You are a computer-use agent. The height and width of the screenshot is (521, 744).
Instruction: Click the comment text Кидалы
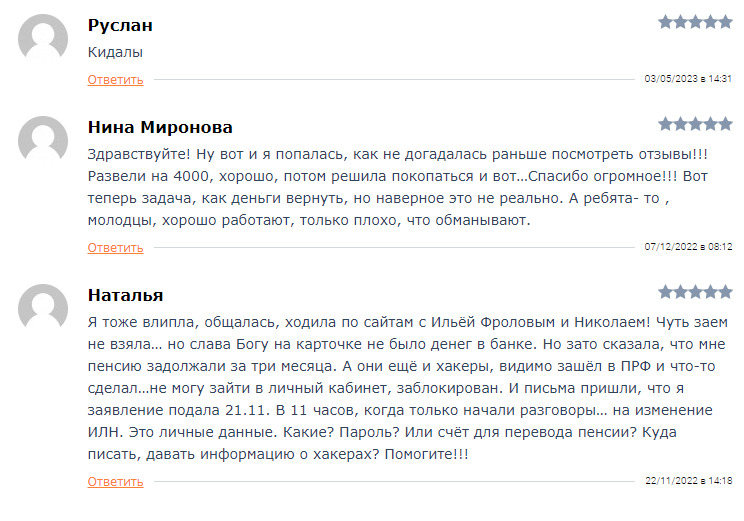tap(115, 52)
